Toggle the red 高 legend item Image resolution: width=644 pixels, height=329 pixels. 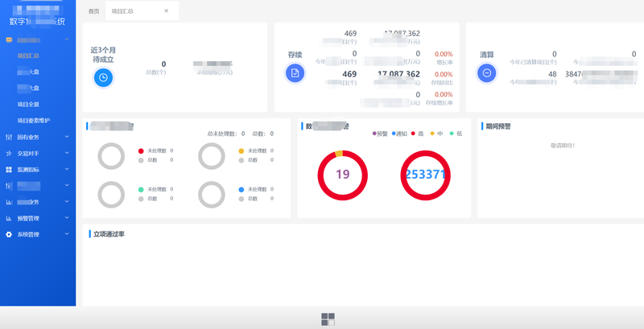click(x=417, y=134)
